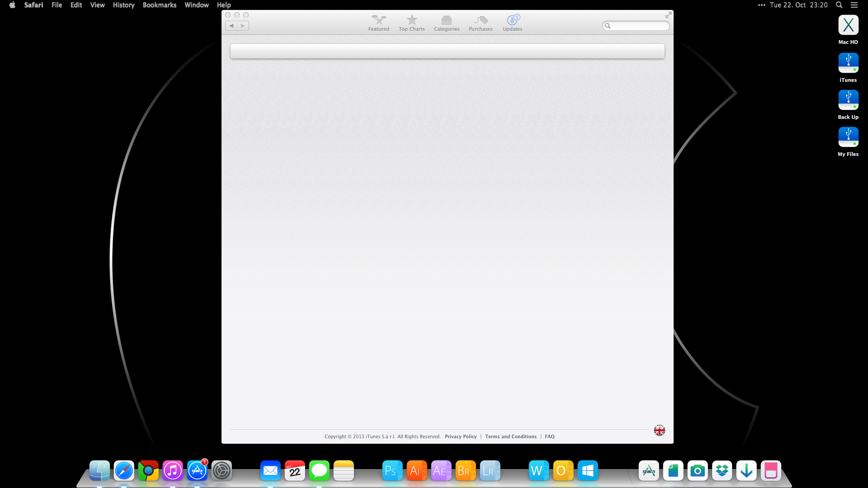Toggle the full screen window button
This screenshot has height=488, width=868.
pyautogui.click(x=668, y=15)
